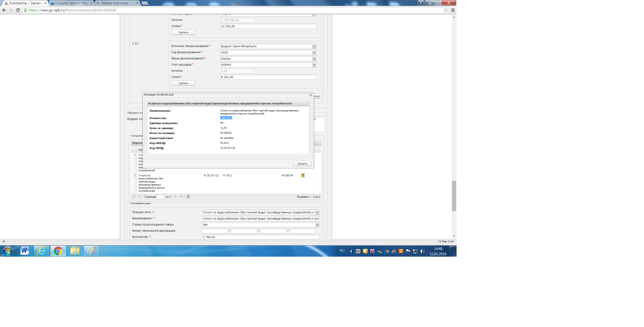The height and width of the screenshot is (327, 644).
Task: Click Java tray icon
Action: point(401,251)
